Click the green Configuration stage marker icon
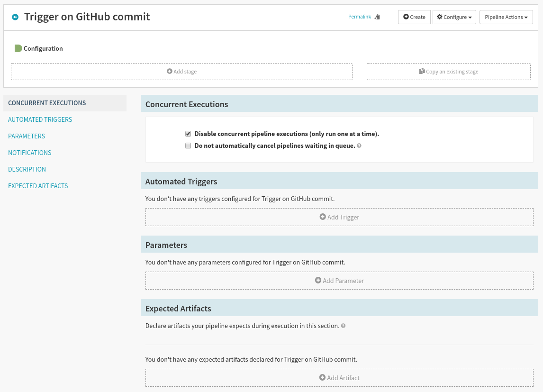 point(18,48)
